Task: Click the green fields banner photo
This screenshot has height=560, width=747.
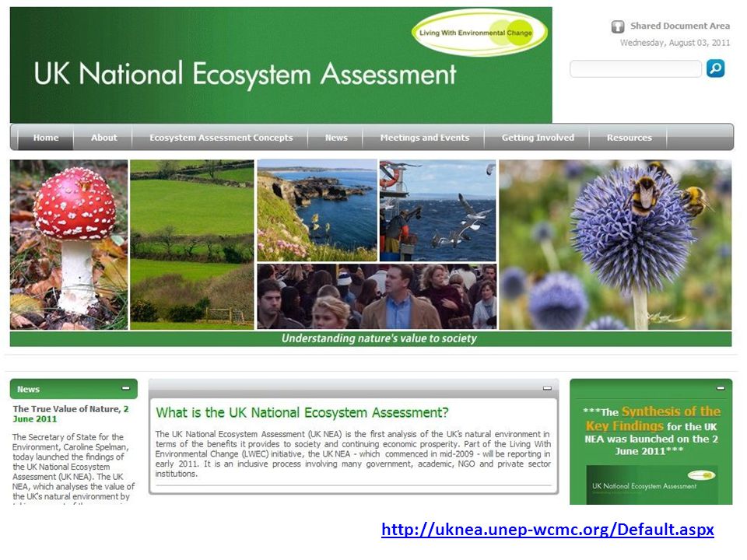Action: pos(192,245)
